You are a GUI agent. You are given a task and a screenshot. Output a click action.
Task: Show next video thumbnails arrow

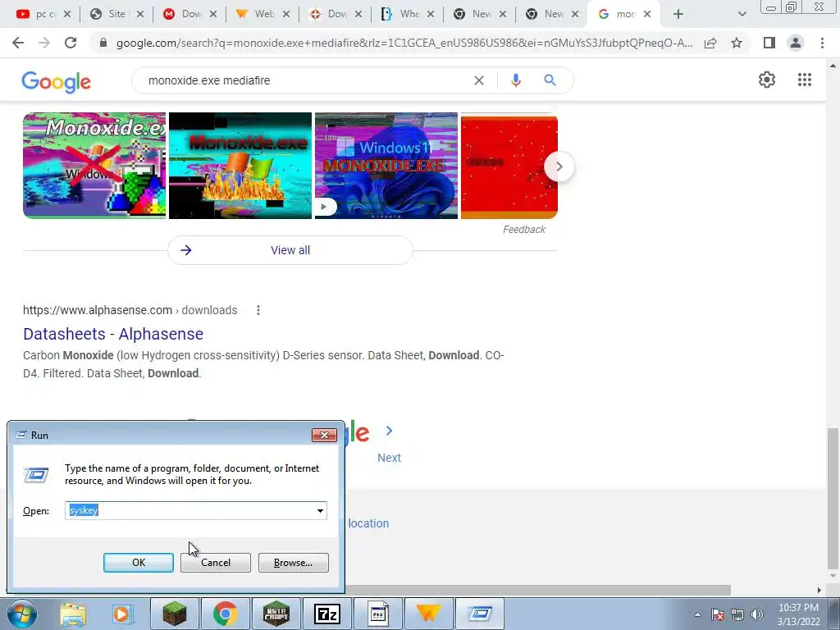559,167
